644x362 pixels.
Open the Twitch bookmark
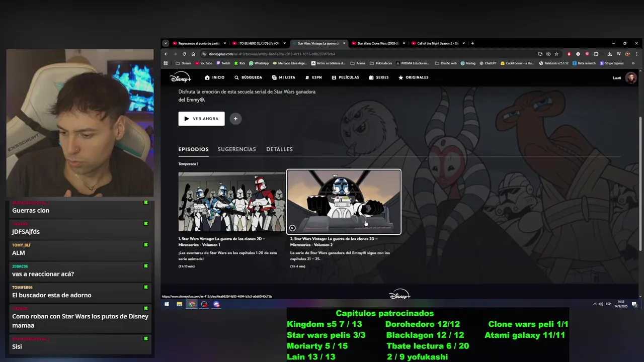point(223,63)
